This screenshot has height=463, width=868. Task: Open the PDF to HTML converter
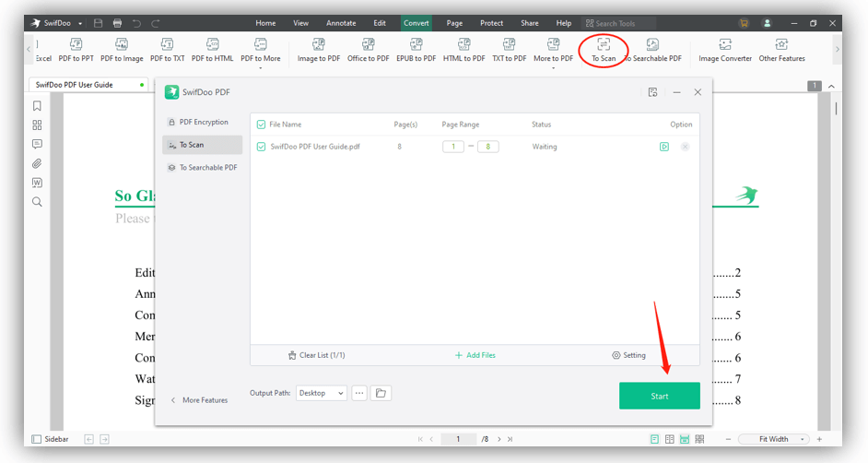click(x=213, y=50)
